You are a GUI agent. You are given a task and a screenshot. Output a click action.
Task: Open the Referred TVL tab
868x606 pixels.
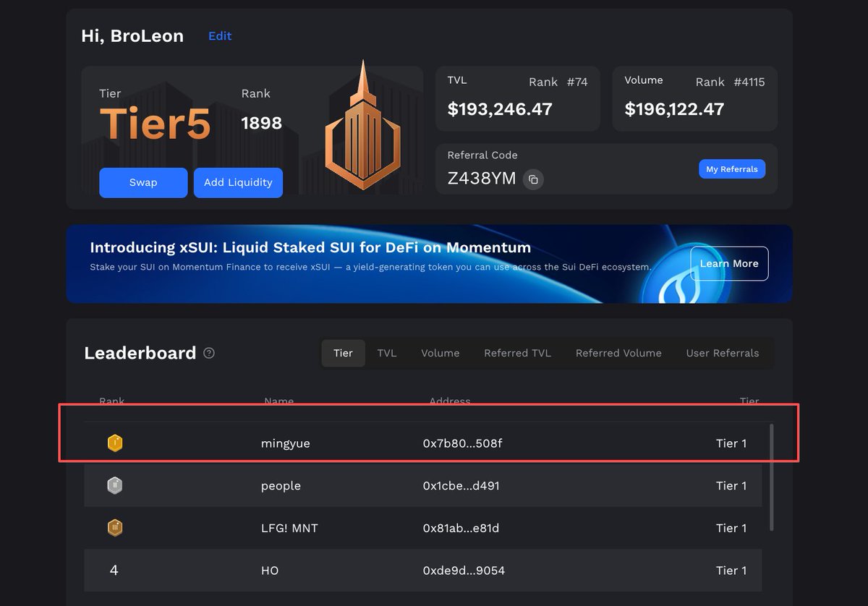click(x=517, y=353)
